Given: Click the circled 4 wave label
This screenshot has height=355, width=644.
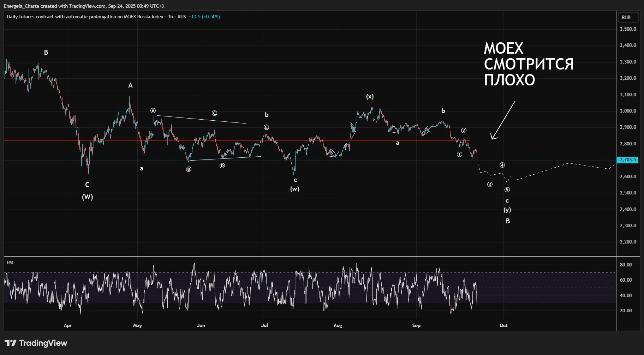Looking at the screenshot, I should [502, 165].
